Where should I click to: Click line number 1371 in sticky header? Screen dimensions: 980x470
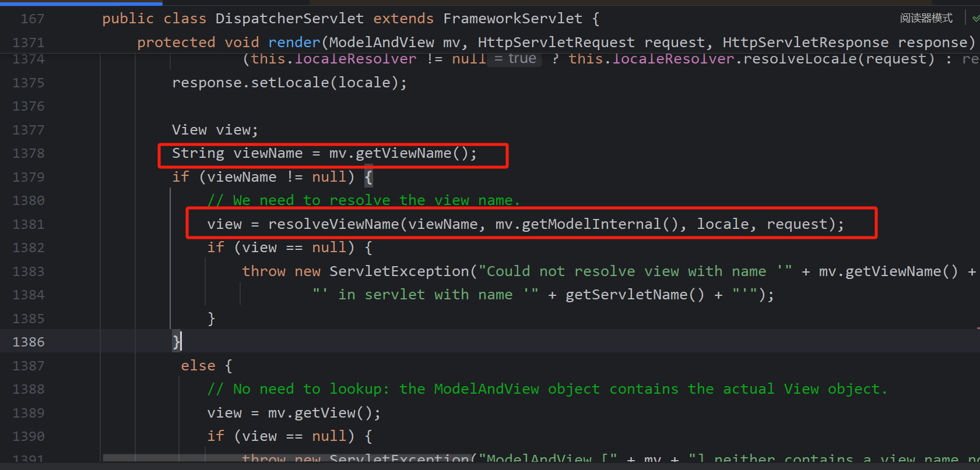[x=29, y=43]
